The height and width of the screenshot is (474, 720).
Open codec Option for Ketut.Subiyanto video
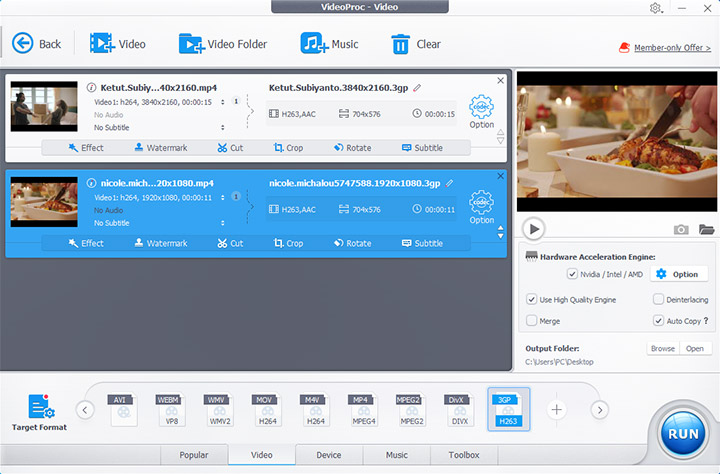(x=481, y=112)
